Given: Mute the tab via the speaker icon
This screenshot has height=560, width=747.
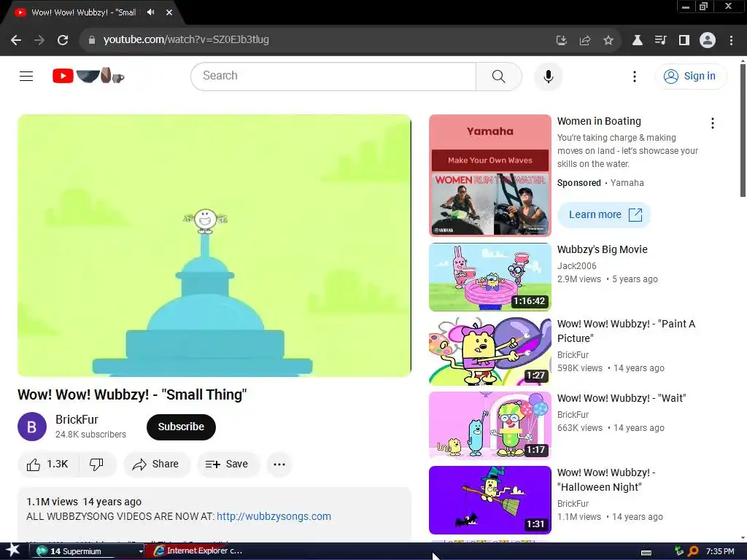Looking at the screenshot, I should pos(151,12).
